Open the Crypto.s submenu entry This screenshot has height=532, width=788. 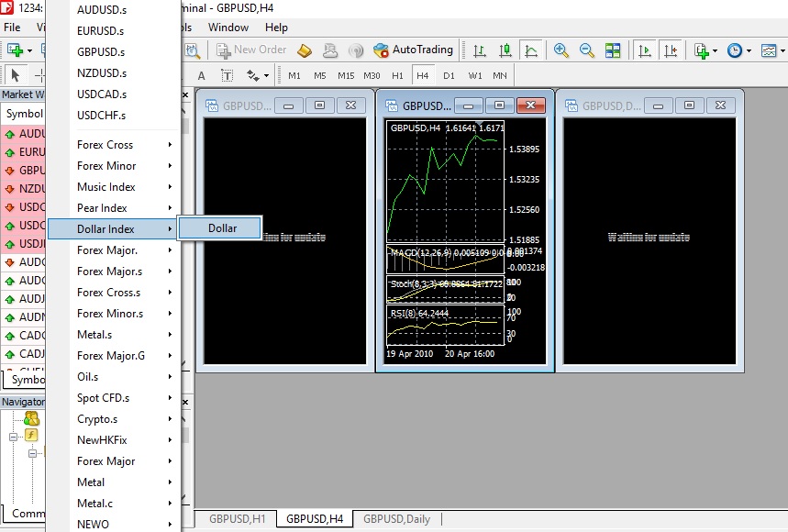pyautogui.click(x=113, y=419)
